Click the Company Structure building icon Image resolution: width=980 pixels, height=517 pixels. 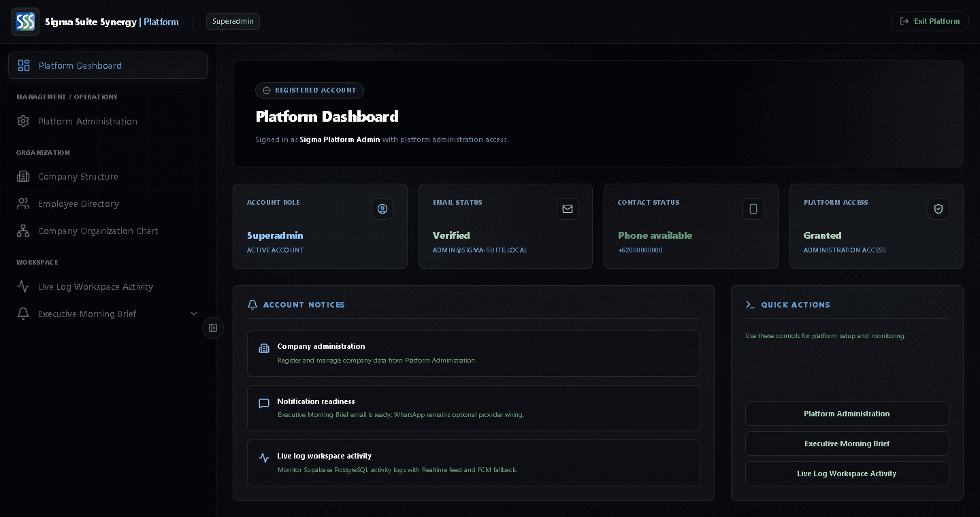coord(23,176)
